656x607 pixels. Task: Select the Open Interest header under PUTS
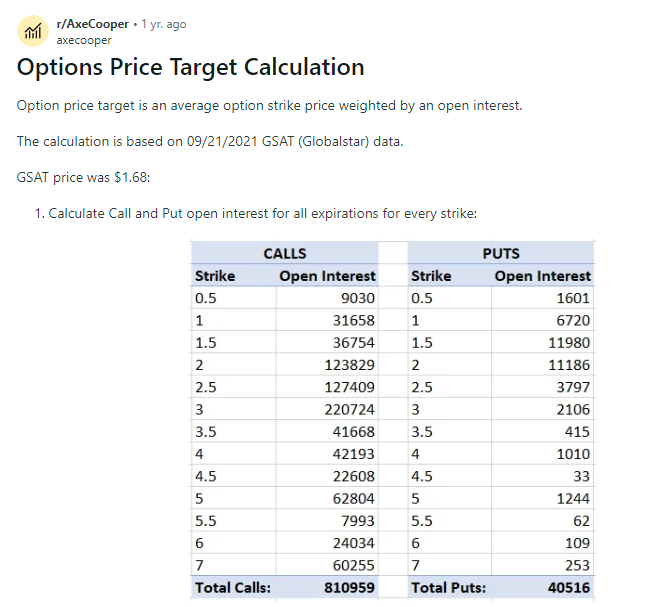(x=543, y=276)
